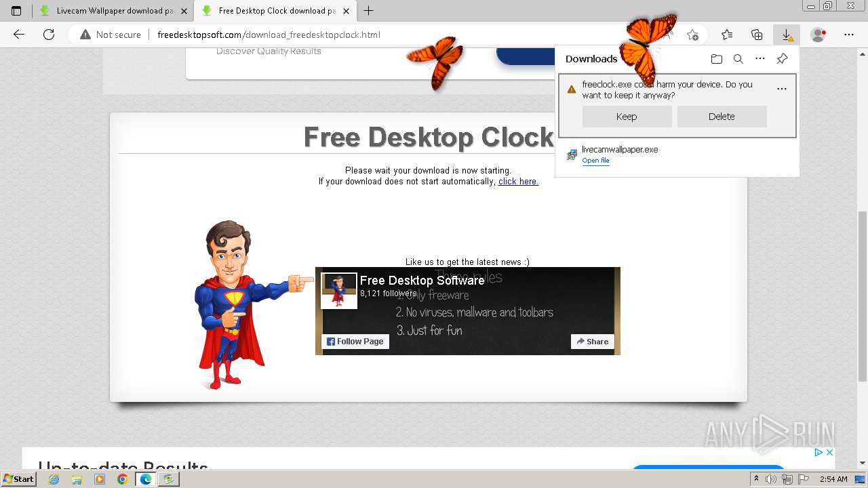Click the taskbar clock 2:54 AM
The width and height of the screenshot is (868, 488).
[833, 479]
